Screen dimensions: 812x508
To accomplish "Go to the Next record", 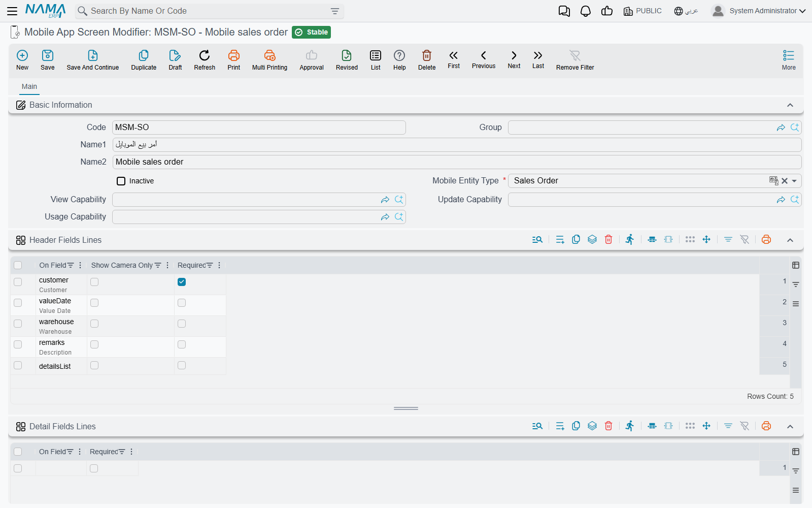I will pyautogui.click(x=514, y=59).
